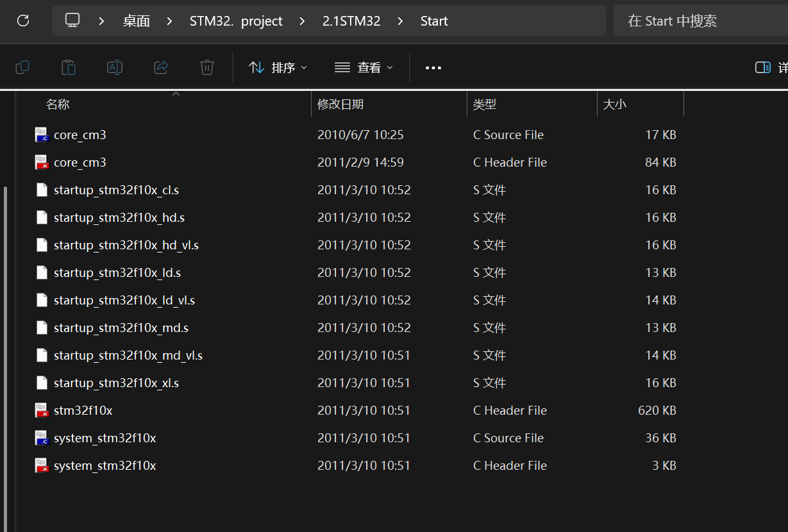Image resolution: width=788 pixels, height=532 pixels.
Task: Click the startup_stm32f10x_ld_vl.s file icon
Action: (x=42, y=300)
